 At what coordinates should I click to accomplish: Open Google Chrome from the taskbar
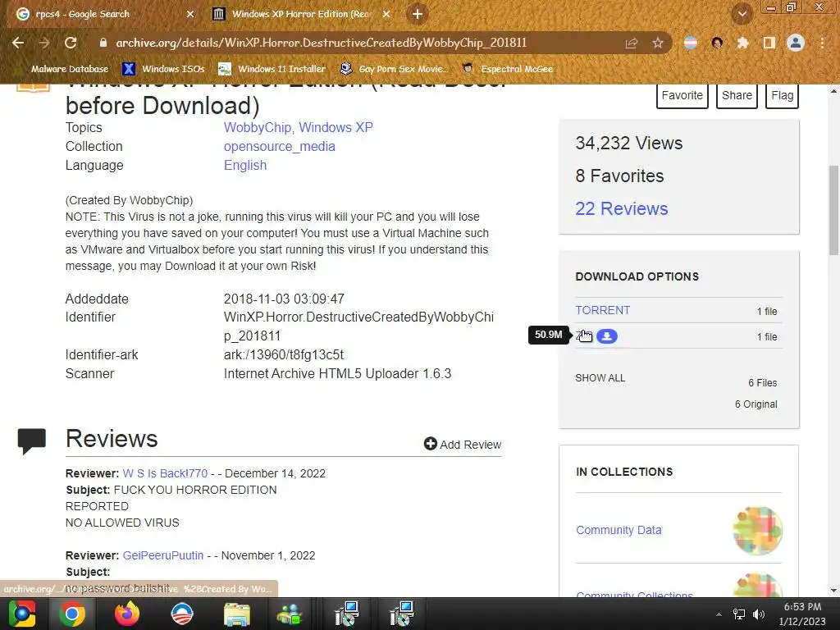coord(72,614)
